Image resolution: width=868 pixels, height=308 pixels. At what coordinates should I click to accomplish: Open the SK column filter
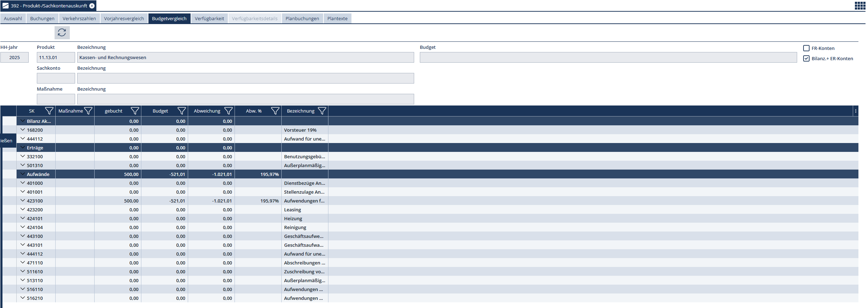49,111
